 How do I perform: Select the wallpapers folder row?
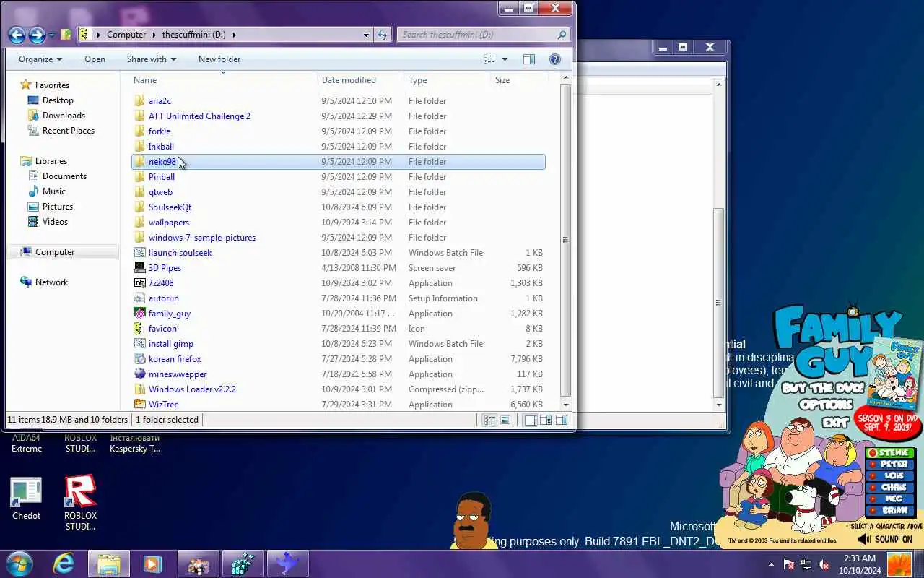pyautogui.click(x=338, y=223)
